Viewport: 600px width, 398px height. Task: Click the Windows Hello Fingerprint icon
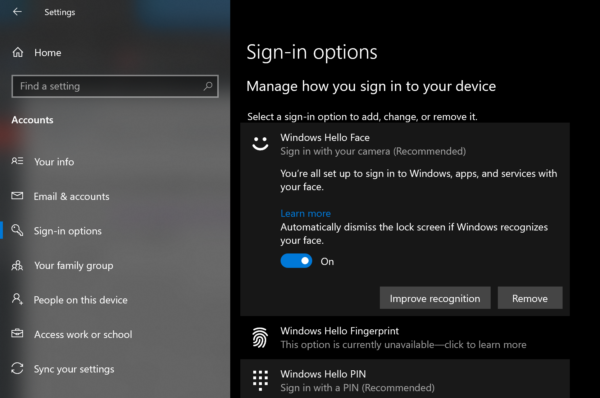point(260,338)
